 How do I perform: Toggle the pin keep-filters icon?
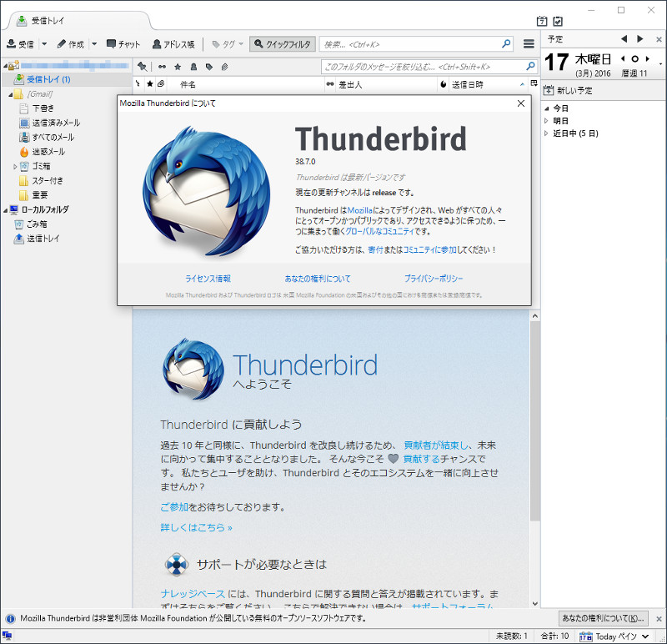(142, 67)
